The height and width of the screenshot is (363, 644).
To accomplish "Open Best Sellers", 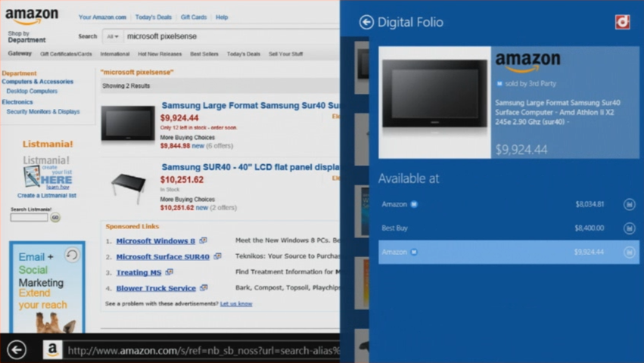I will pos(204,54).
